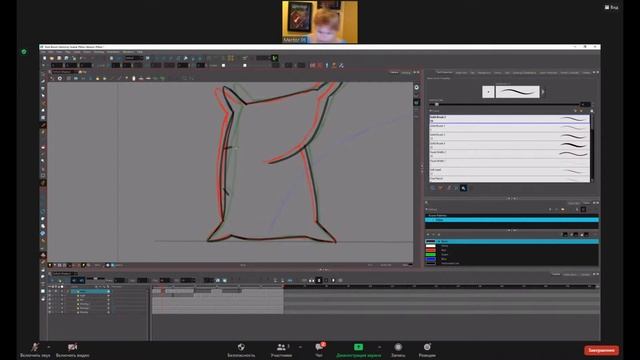Switch to Camera tab above canvas
Screen dimensions: 640x360
394,72
